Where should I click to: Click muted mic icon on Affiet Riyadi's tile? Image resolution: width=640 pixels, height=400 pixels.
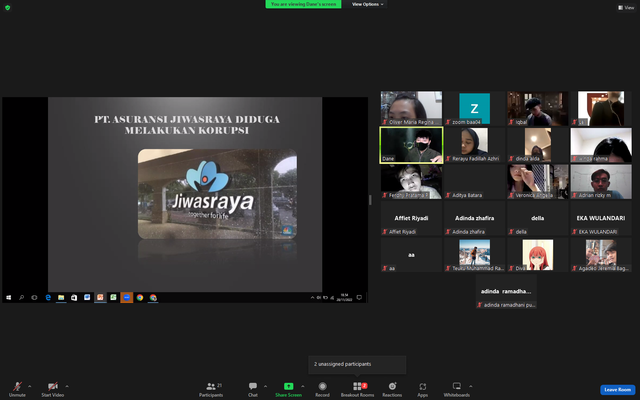384,232
